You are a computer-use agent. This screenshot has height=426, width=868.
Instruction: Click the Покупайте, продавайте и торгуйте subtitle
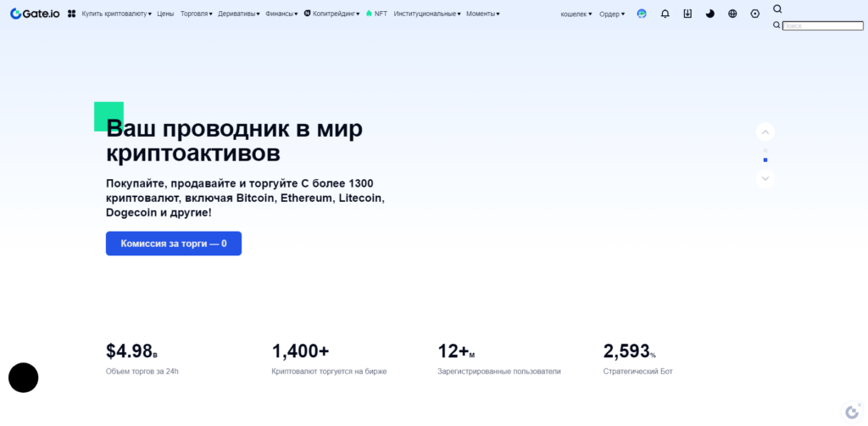point(245,198)
